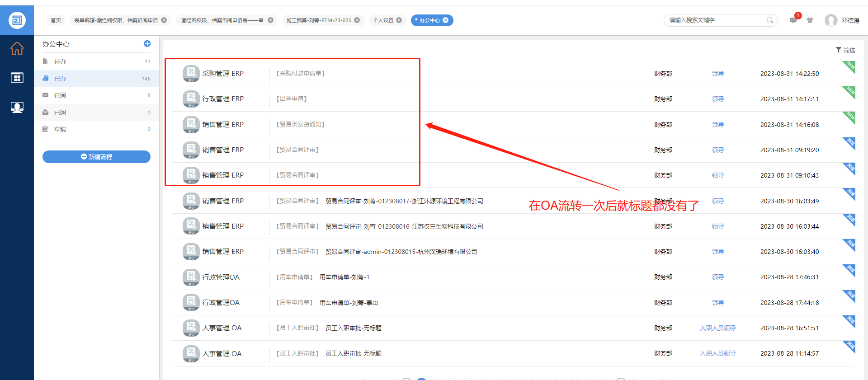This screenshot has width=868, height=380.
Task: Close the 藏经阁权限、档案借阅申请表 tab
Action: coord(270,20)
